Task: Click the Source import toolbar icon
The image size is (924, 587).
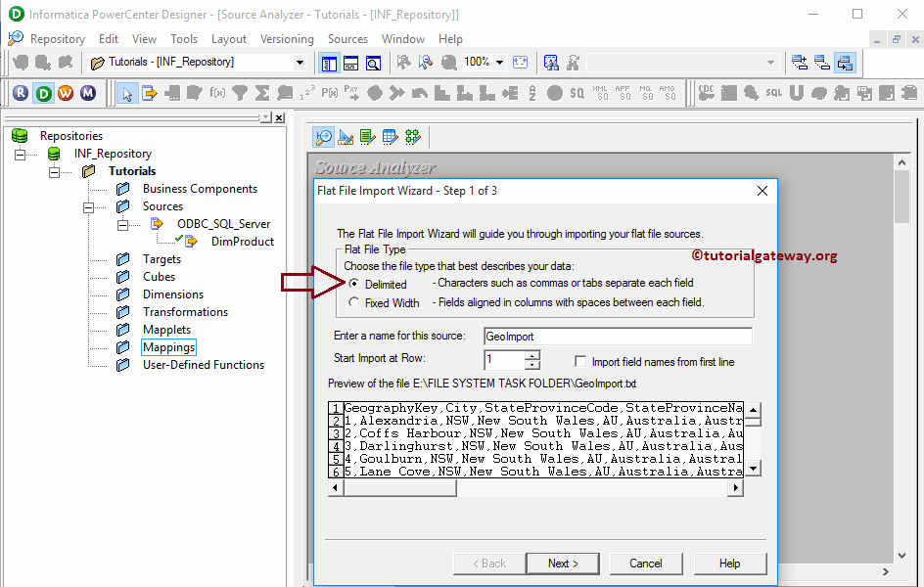Action: point(150,93)
